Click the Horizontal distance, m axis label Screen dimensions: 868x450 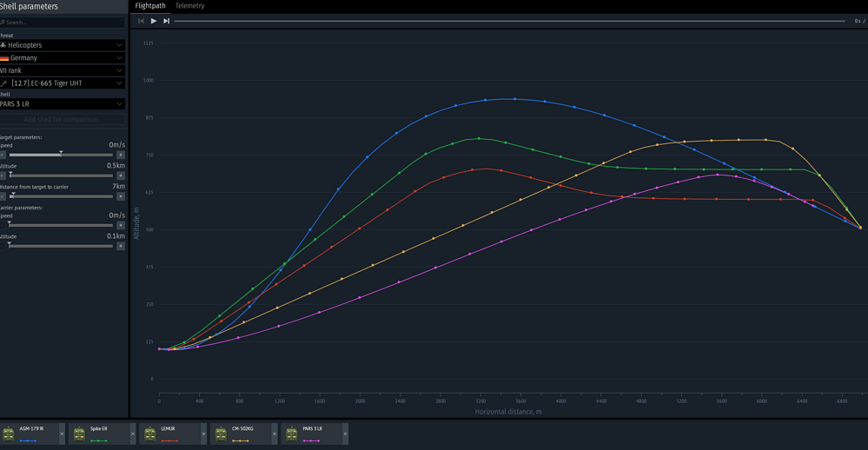click(x=508, y=412)
